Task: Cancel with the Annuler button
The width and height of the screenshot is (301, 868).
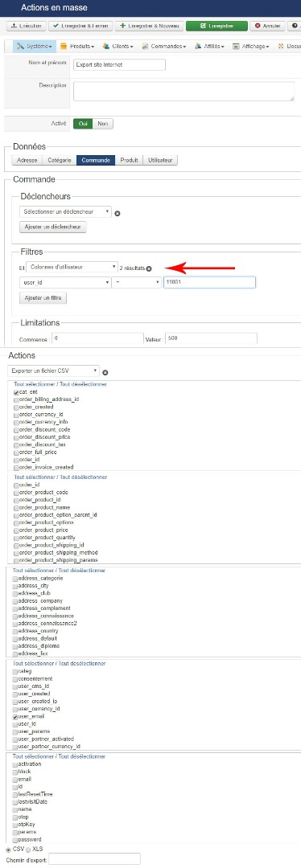Action: (x=268, y=26)
